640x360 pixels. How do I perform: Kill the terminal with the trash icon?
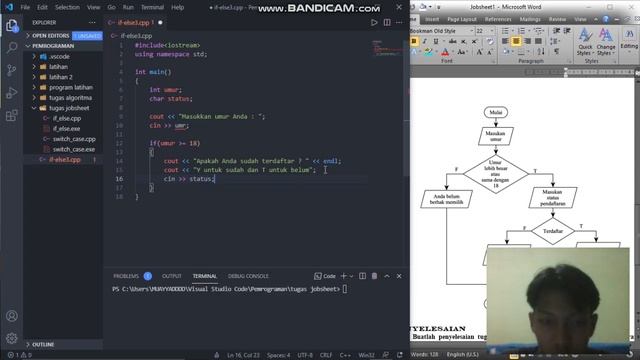pos(374,276)
